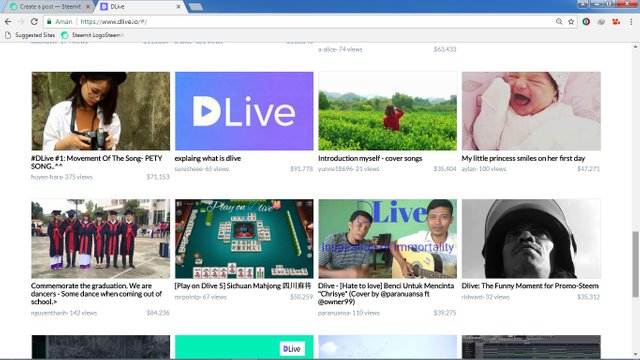Click title 'My little princess smiles on her first day'
640x360 pixels.
click(x=523, y=158)
